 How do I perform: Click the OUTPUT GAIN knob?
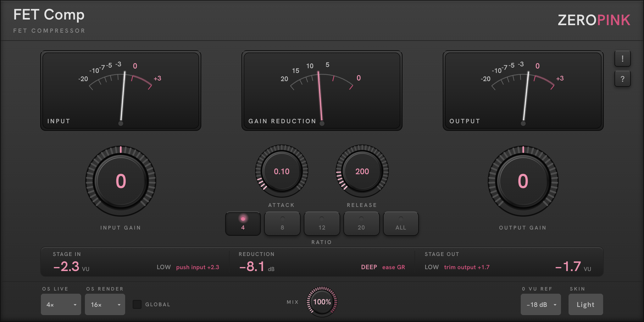pos(523,181)
